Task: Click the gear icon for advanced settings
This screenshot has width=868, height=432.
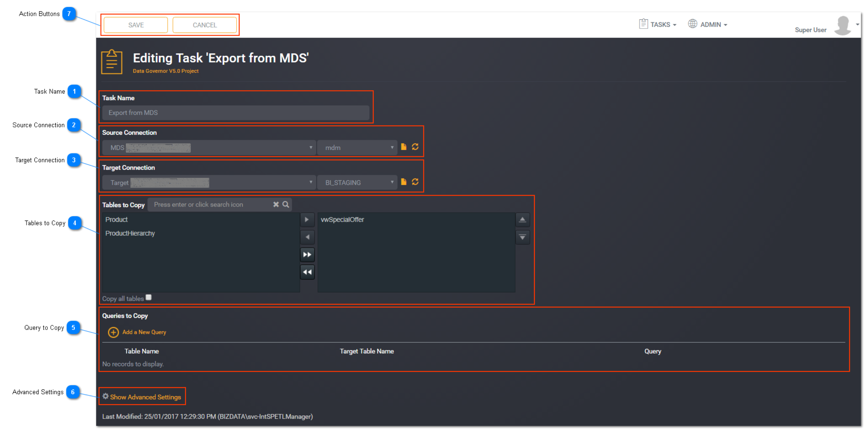Action: (x=106, y=396)
